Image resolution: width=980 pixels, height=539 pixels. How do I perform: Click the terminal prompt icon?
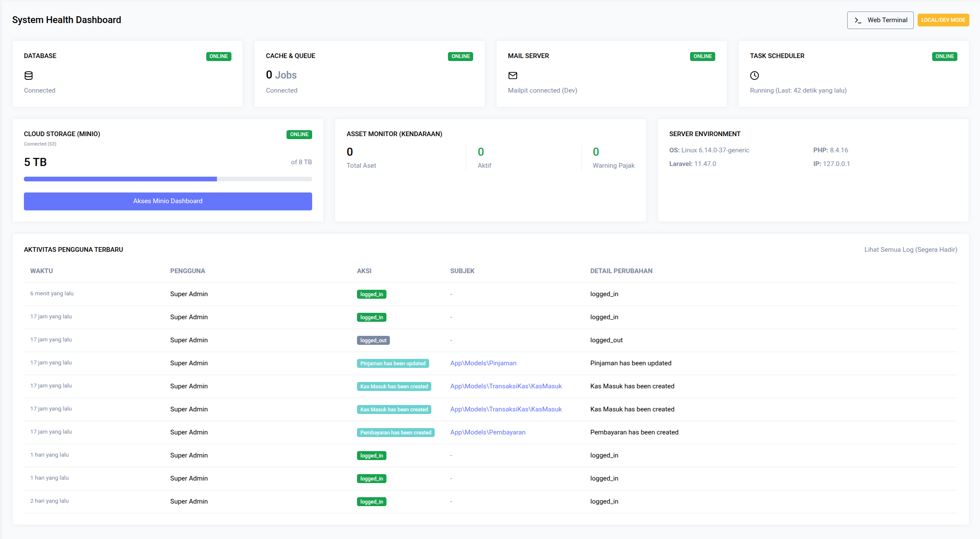(858, 20)
